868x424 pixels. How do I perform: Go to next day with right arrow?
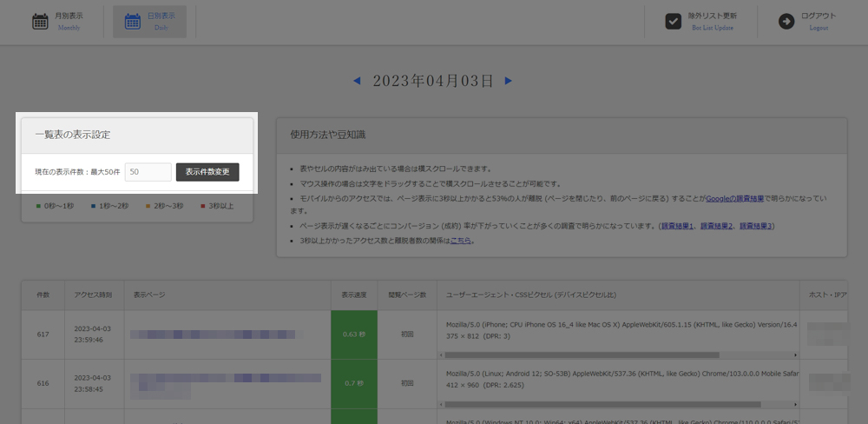click(x=508, y=81)
